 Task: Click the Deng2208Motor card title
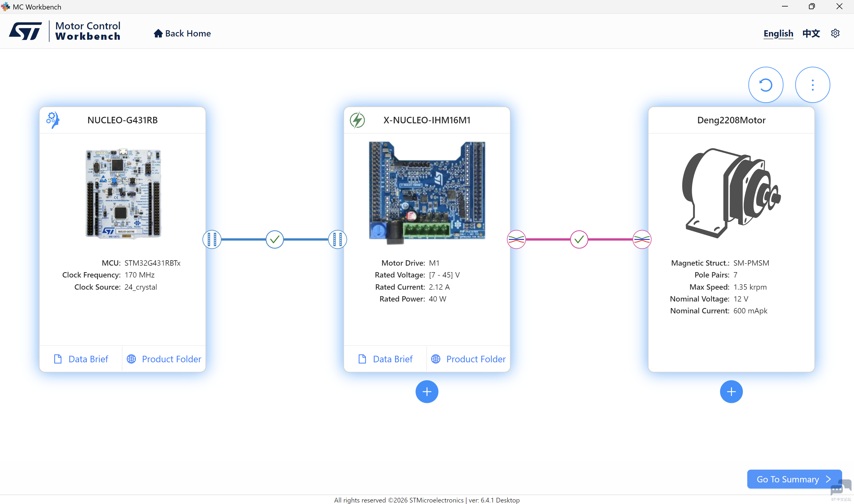coord(731,120)
